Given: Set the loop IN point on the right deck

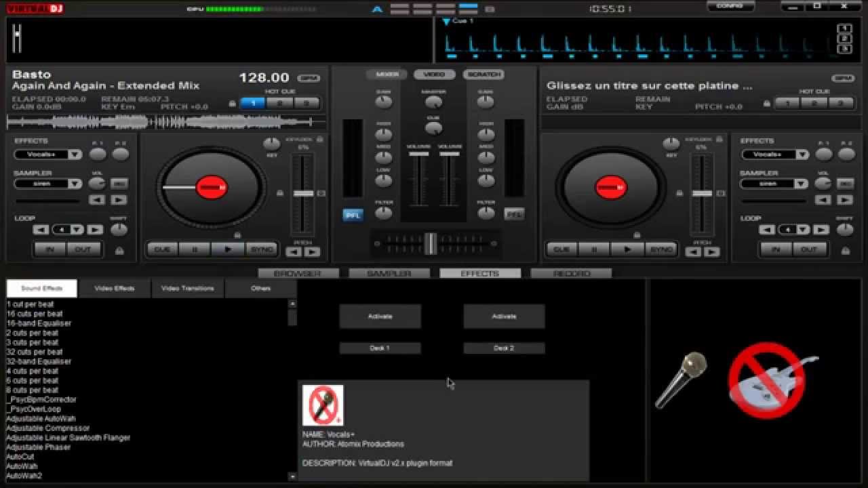Looking at the screenshot, I should tap(776, 249).
